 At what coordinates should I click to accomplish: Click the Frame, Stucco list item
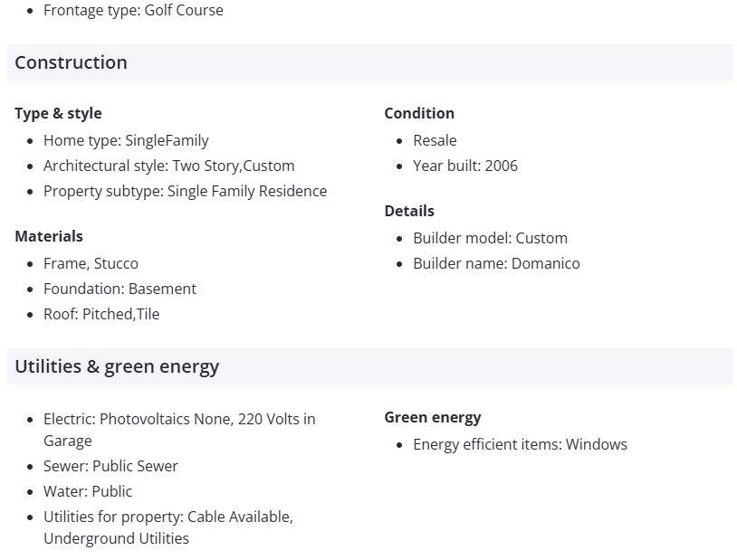click(91, 263)
